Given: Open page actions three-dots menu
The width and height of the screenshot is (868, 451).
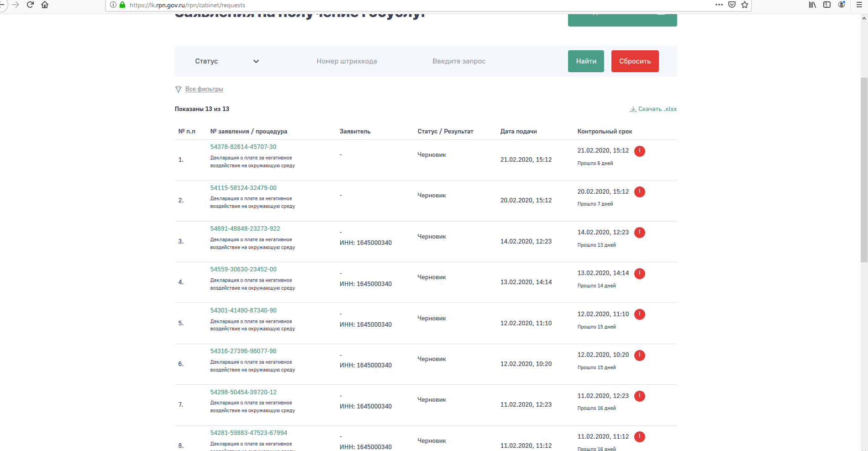Looking at the screenshot, I should pos(719,5).
